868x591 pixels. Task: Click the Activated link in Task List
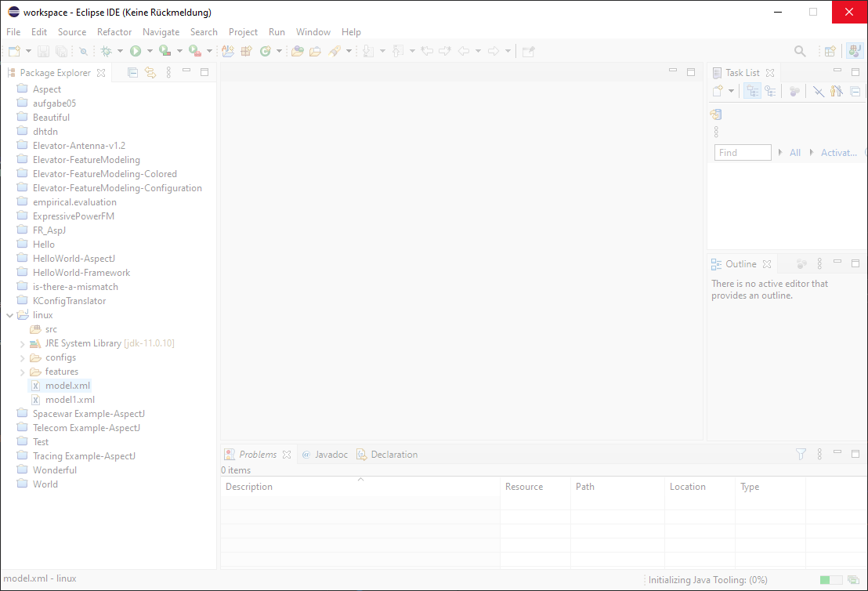pyautogui.click(x=839, y=152)
